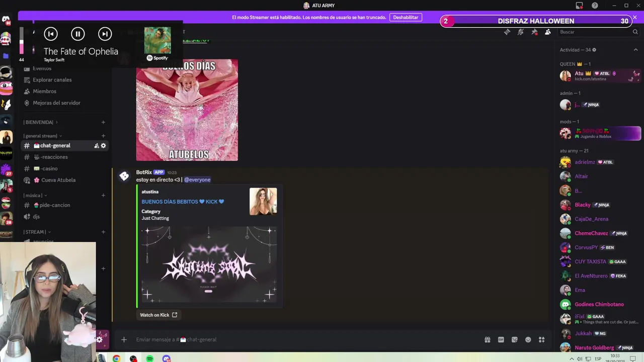Skip to next track in music overlay
The image size is (644, 362).
pyautogui.click(x=105, y=34)
